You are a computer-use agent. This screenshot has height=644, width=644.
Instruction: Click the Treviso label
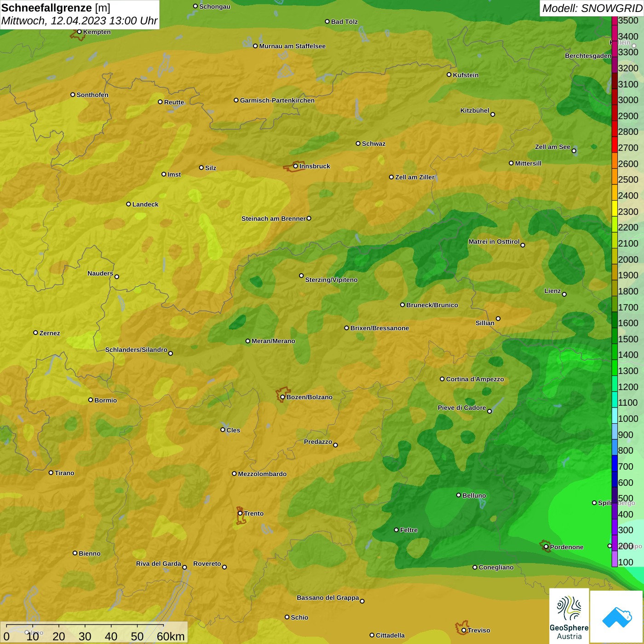478,630
